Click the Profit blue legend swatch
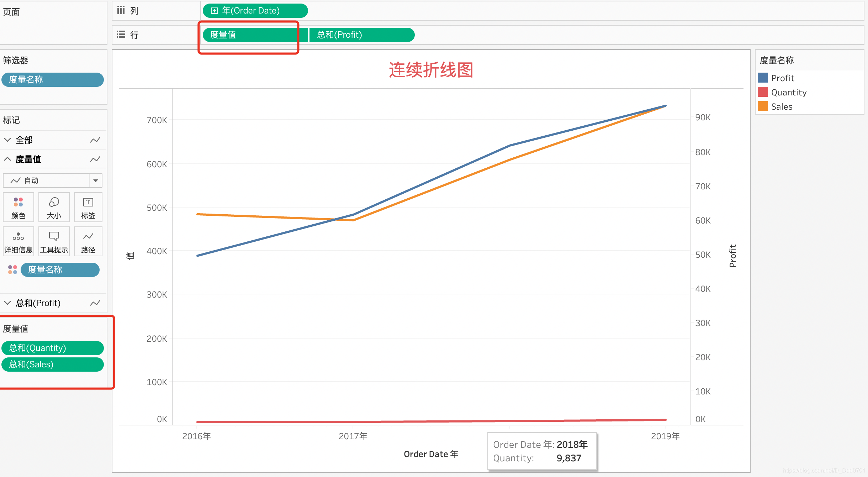 click(763, 78)
